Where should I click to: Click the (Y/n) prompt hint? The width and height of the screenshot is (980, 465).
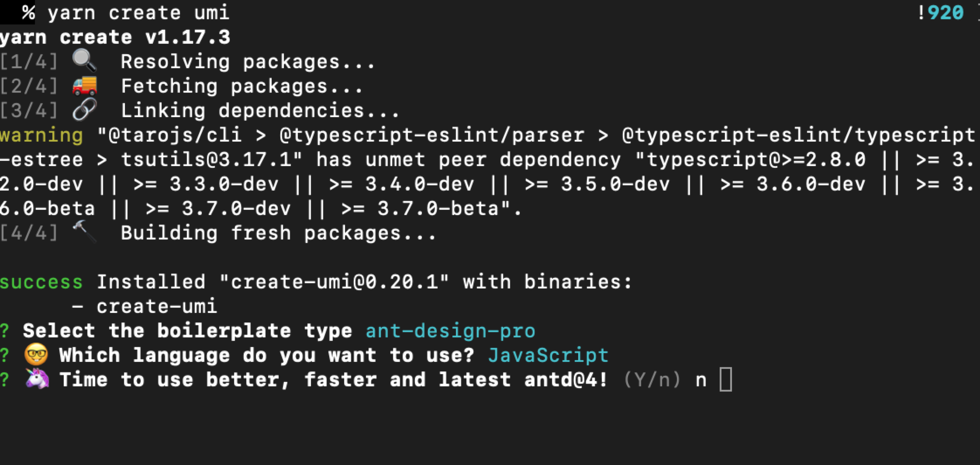pos(652,379)
